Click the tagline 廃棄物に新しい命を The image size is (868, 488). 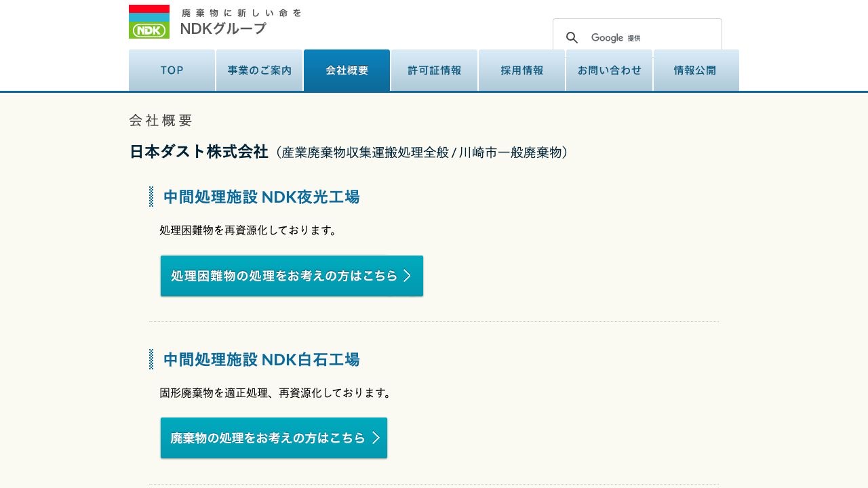241,13
